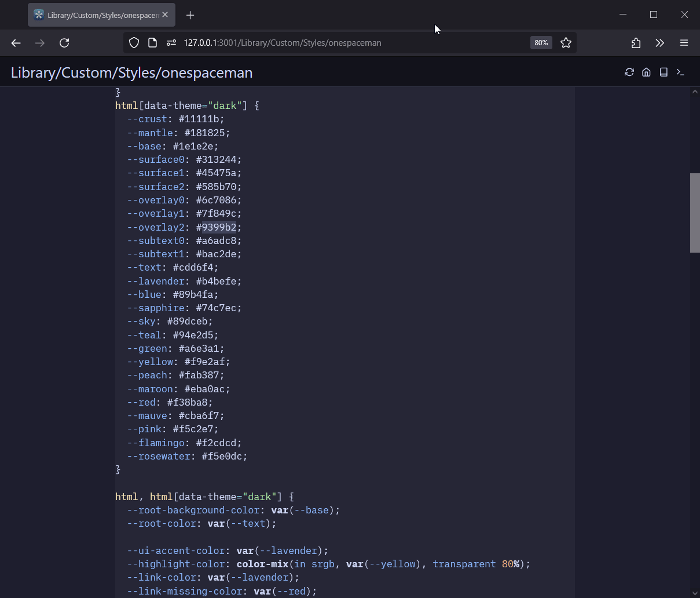
Task: Click the #7f849c value
Action: (x=216, y=214)
